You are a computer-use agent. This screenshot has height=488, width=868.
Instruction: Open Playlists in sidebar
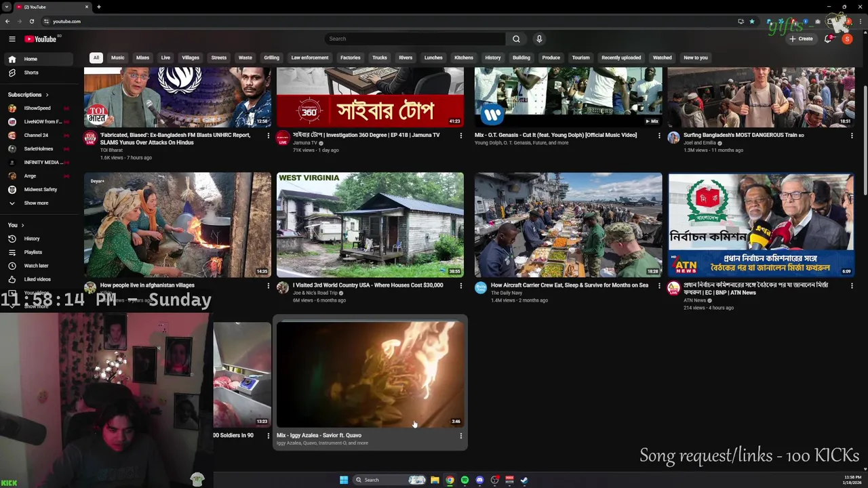[x=37, y=252]
